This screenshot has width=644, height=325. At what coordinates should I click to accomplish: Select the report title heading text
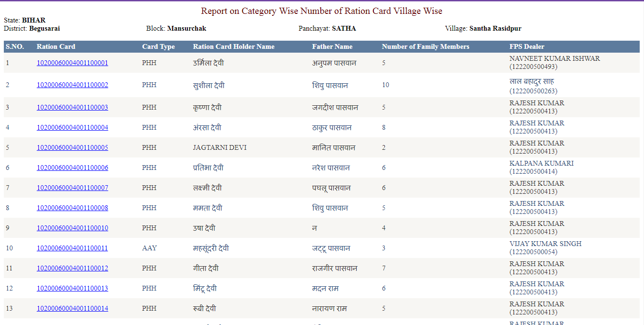(322, 11)
